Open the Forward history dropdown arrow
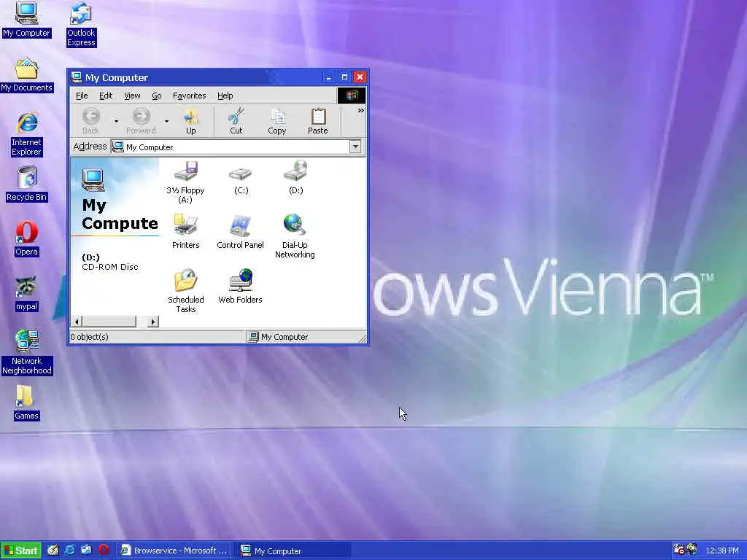The width and height of the screenshot is (747, 560). [166, 121]
